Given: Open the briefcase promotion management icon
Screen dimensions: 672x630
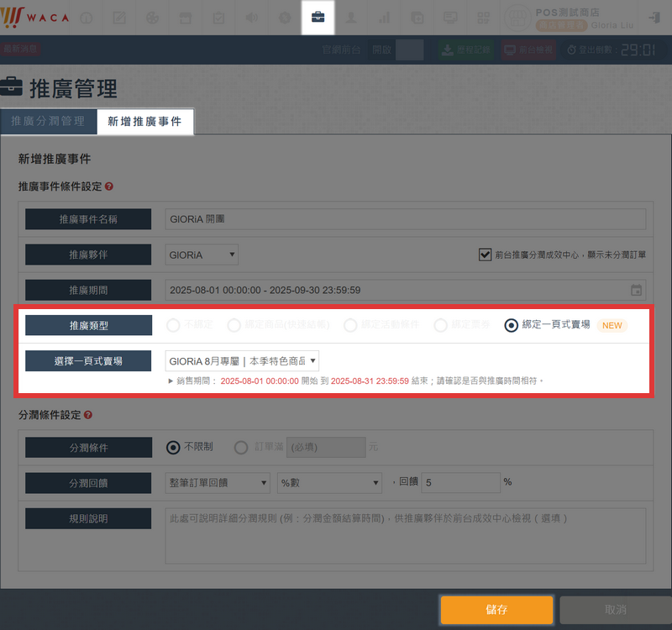Looking at the screenshot, I should click(318, 18).
